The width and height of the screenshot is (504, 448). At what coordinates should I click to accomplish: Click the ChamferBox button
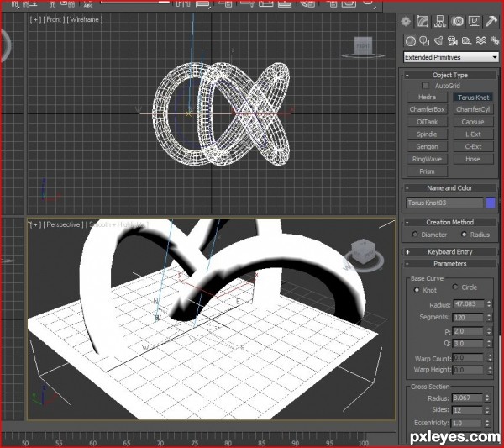click(427, 109)
